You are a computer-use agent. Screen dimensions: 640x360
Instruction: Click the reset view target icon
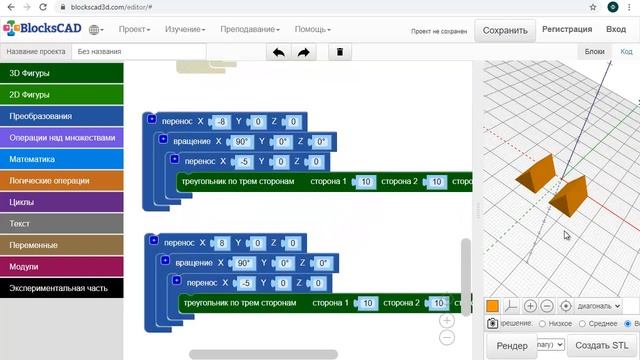pos(566,306)
